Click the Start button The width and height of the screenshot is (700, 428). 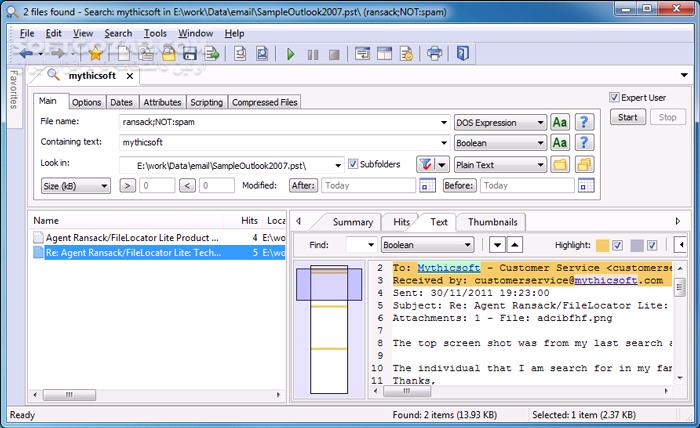(627, 117)
